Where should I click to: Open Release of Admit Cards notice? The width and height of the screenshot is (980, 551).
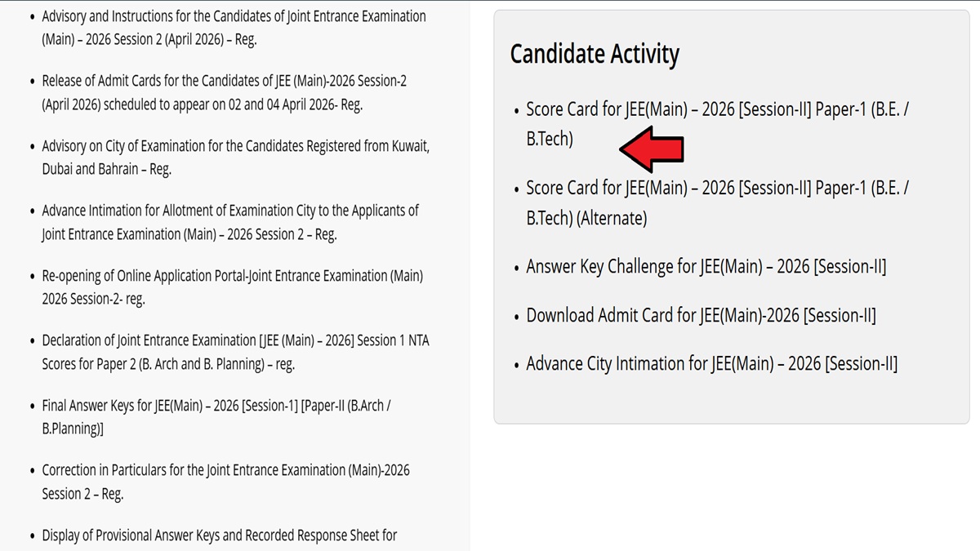click(224, 81)
